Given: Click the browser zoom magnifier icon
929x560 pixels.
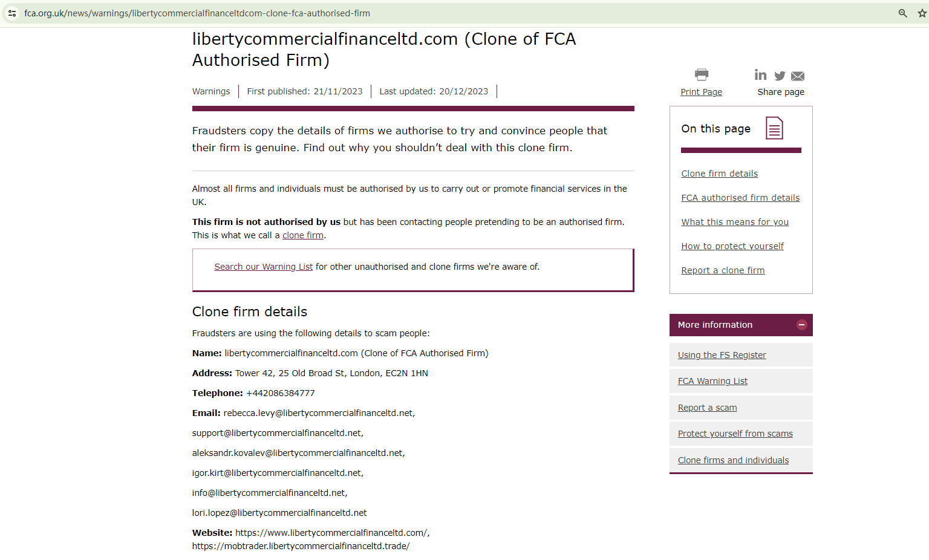Looking at the screenshot, I should (902, 13).
